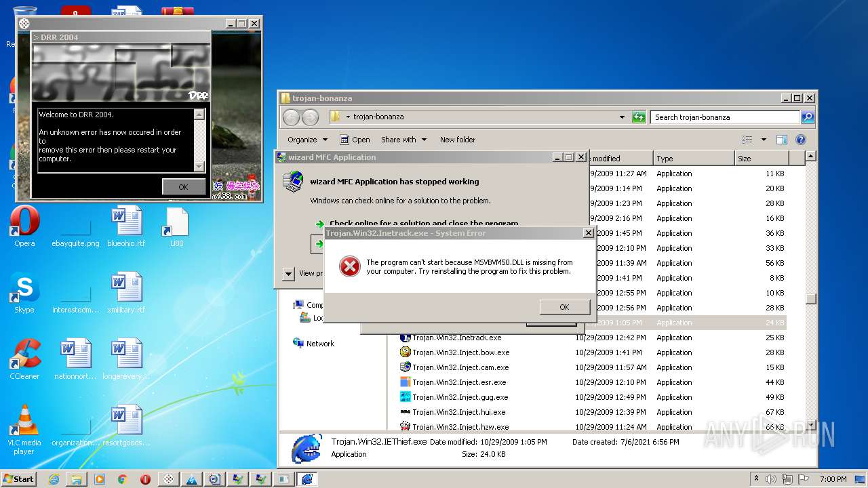
Task: Select the longerevery... document on desktop
Action: tap(126, 359)
